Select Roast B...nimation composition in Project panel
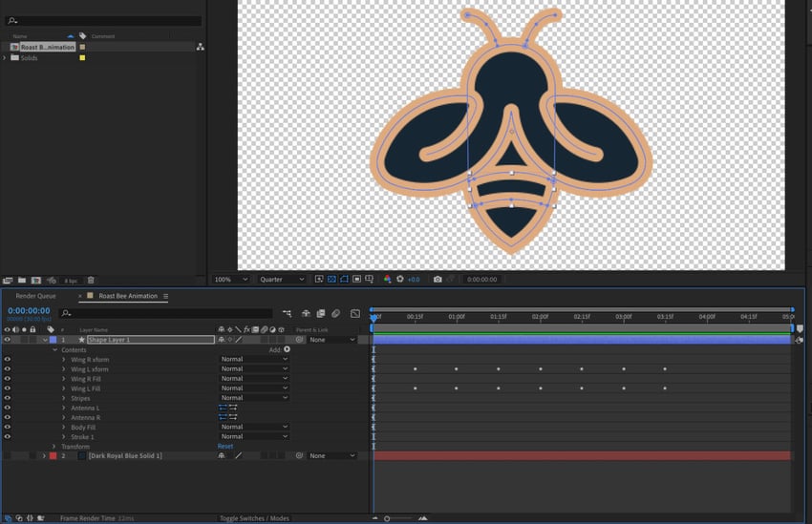Viewport: 812px width, 524px height. (48, 47)
